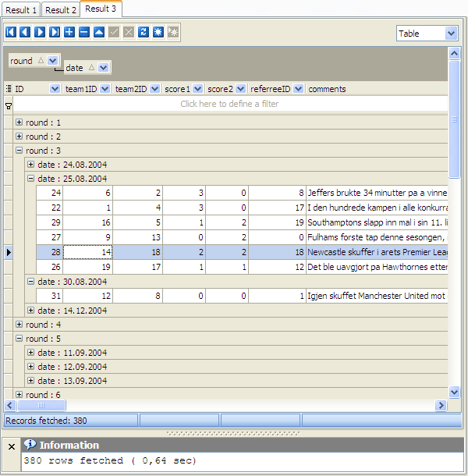Go to the previous record
Viewport: 468px width, 476px height.
point(25,32)
